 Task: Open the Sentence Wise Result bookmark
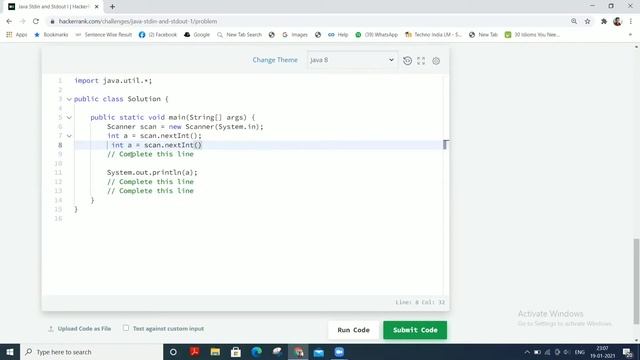click(x=104, y=35)
